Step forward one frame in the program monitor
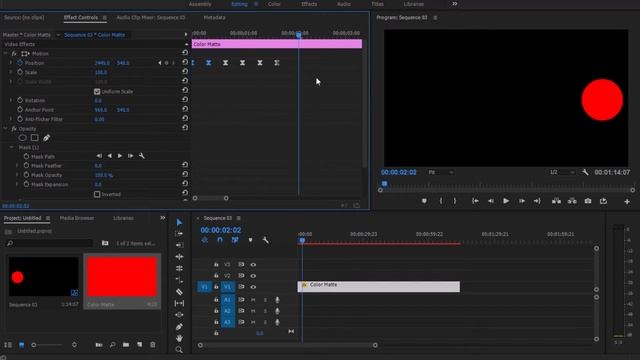 click(x=522, y=201)
